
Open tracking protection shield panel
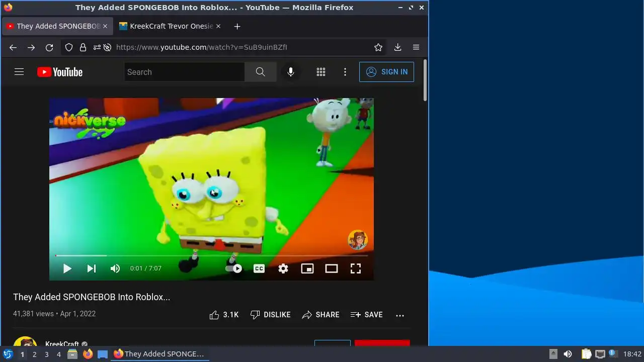pyautogui.click(x=69, y=47)
